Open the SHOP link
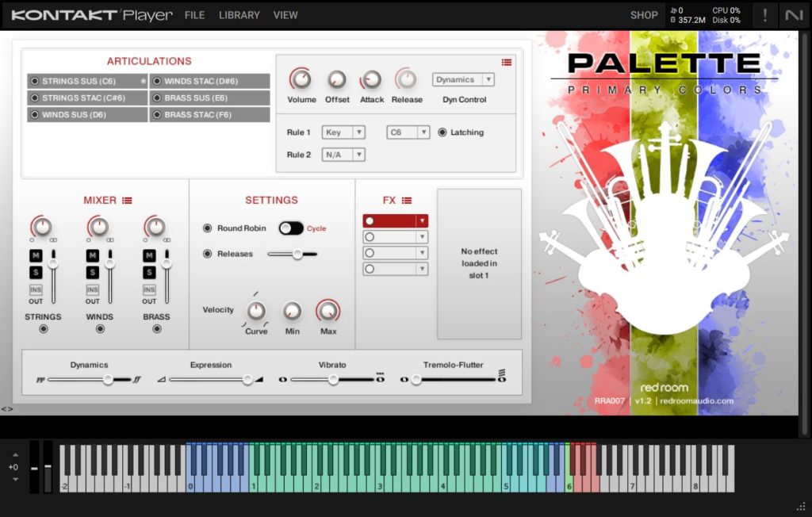The image size is (812, 517). click(644, 15)
